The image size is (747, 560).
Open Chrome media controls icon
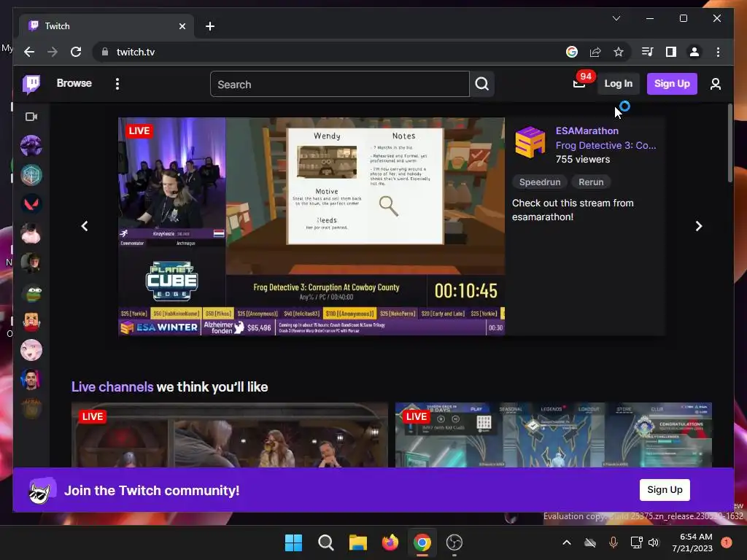(x=648, y=52)
